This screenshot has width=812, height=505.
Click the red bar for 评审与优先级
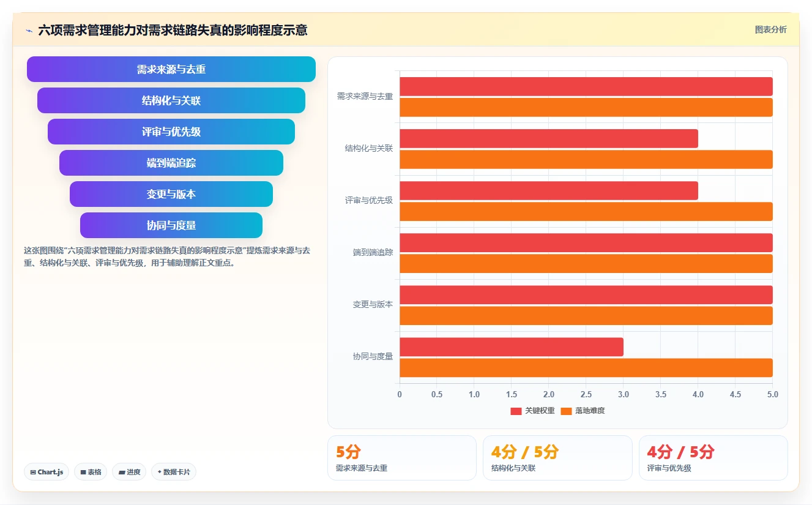[549, 190]
